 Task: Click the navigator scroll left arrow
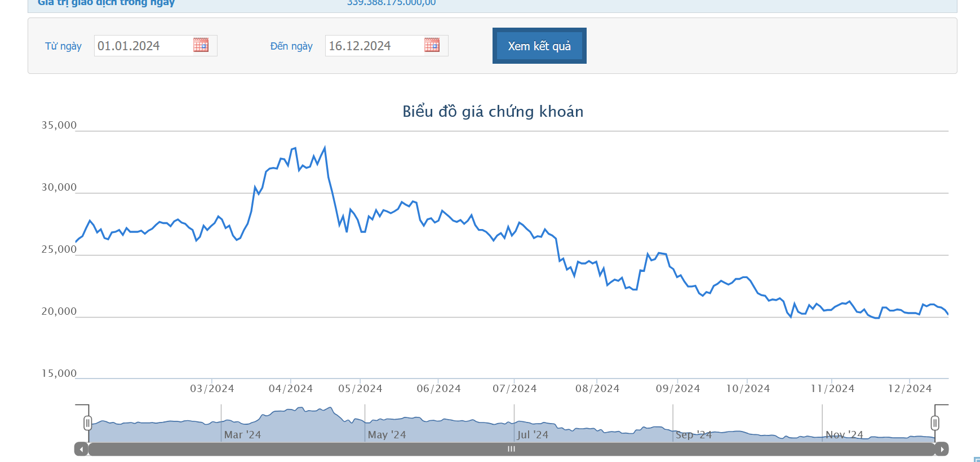point(81,449)
